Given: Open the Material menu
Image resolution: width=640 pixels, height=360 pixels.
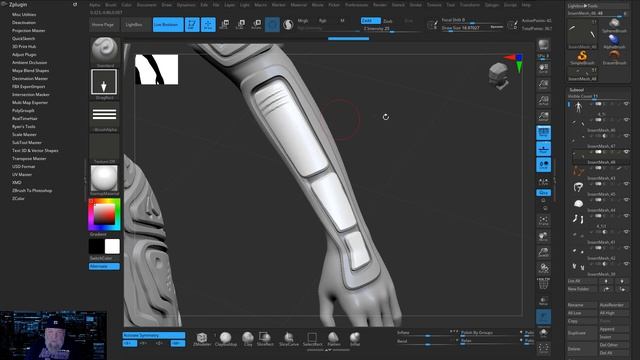Looking at the screenshot, I should pyautogui.click(x=298, y=5).
